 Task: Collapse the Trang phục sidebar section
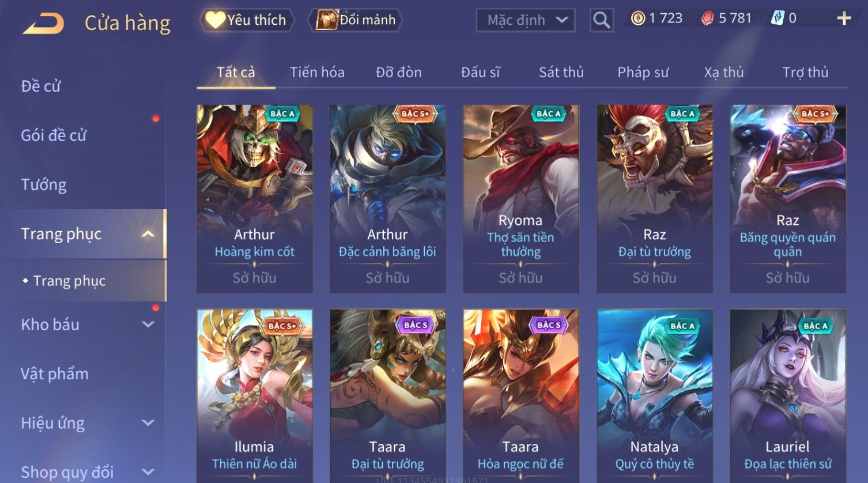[x=148, y=234]
